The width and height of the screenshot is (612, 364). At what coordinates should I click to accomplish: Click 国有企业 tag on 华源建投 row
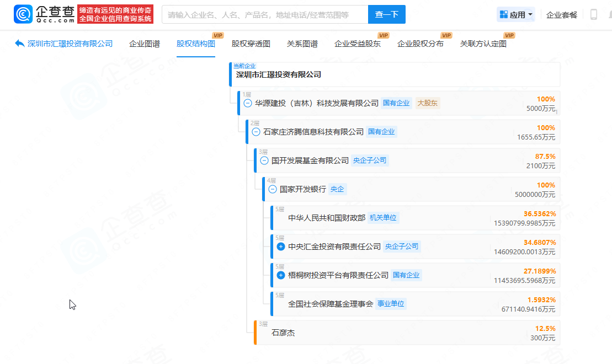(x=396, y=103)
